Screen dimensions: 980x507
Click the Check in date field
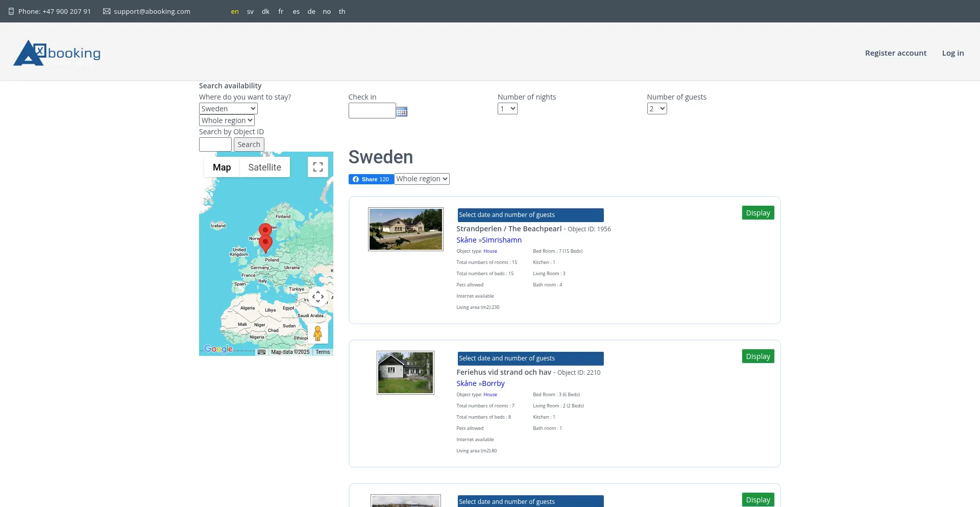pos(372,111)
